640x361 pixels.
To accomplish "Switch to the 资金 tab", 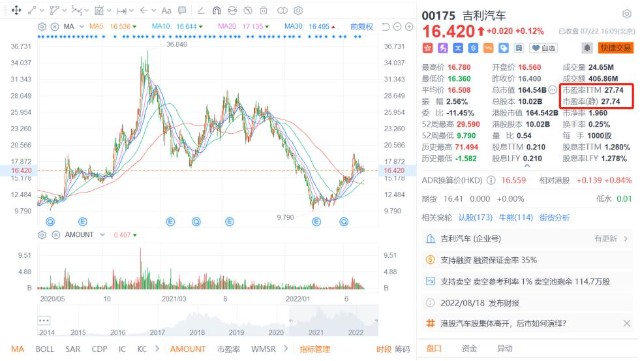I will coord(469,348).
